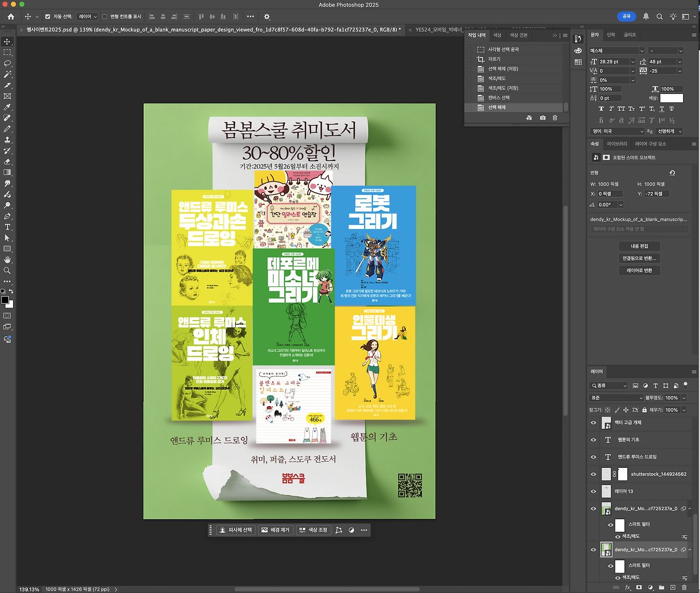Click the trash icon in History panel
Image resolution: width=700 pixels, height=593 pixels.
pyautogui.click(x=555, y=118)
